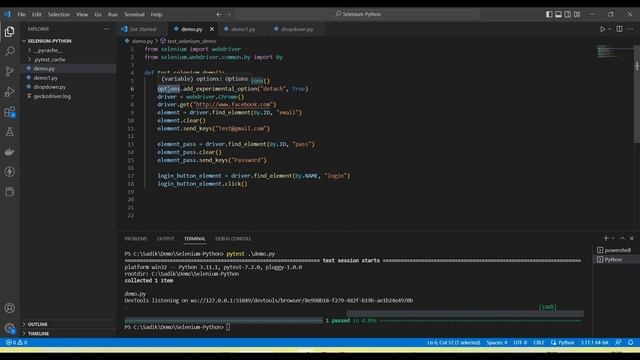Click the Selenium-Python command center search
The width and height of the screenshot is (640, 360).
[x=358, y=14]
